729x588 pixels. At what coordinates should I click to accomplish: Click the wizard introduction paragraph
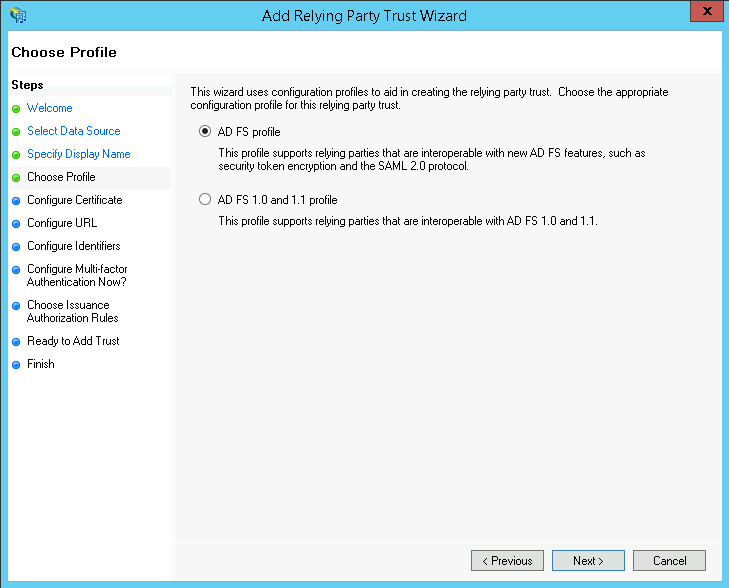pyautogui.click(x=429, y=99)
